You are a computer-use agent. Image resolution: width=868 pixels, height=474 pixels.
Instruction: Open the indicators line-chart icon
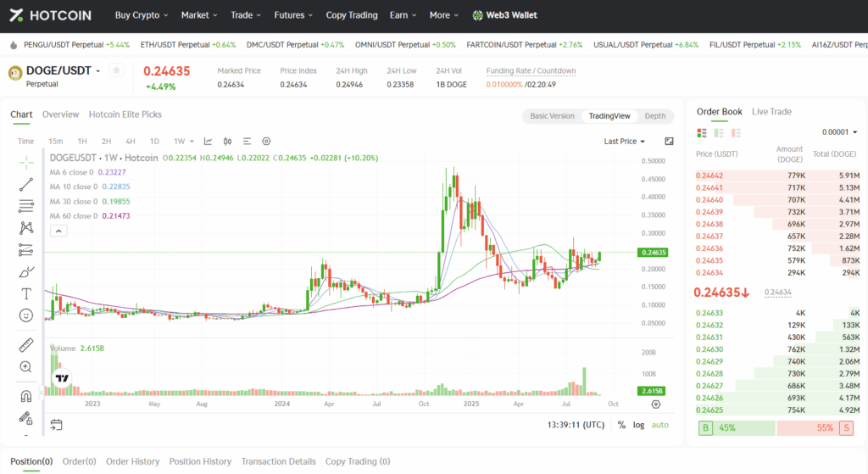[x=209, y=142]
